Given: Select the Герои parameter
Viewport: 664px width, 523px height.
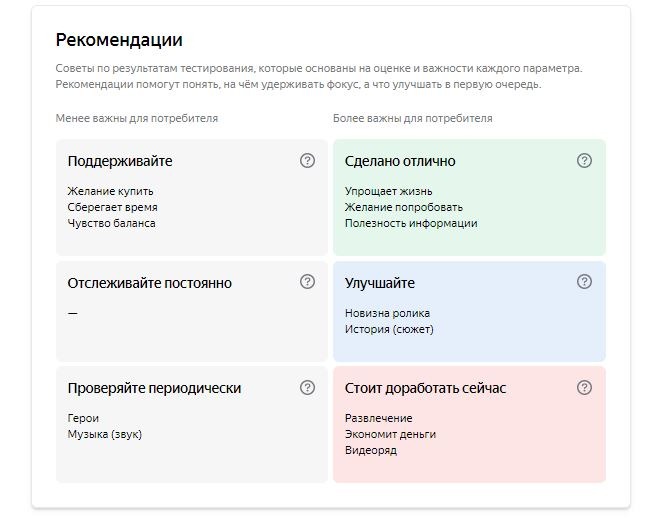Looking at the screenshot, I should click(83, 418).
